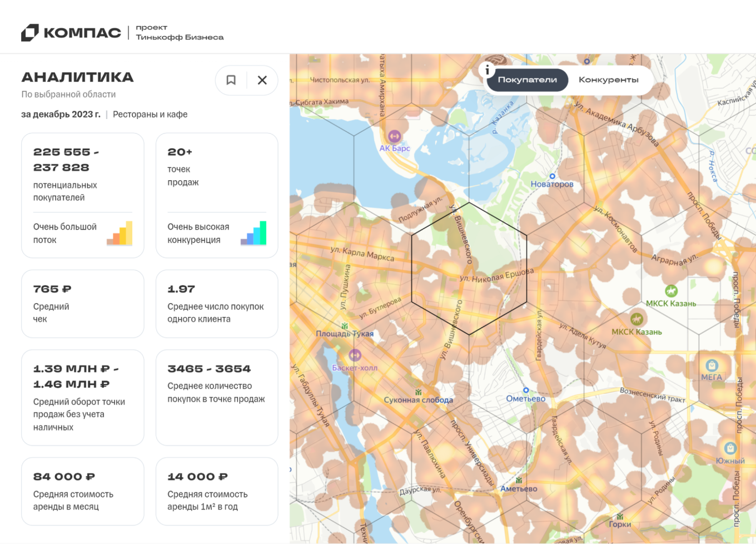Image resolution: width=756 pixels, height=544 pixels.
Task: Click the "ул. Карла Маркса" street label
Action: click(362, 254)
